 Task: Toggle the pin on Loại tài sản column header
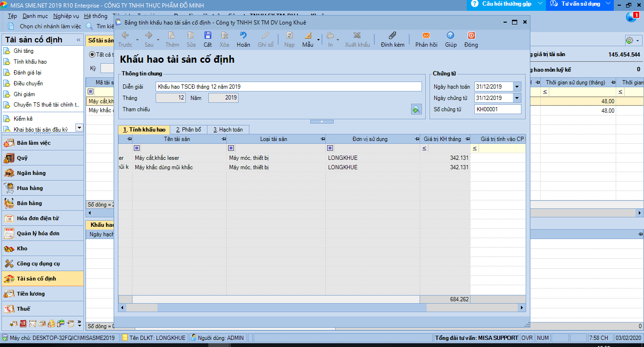[322, 139]
